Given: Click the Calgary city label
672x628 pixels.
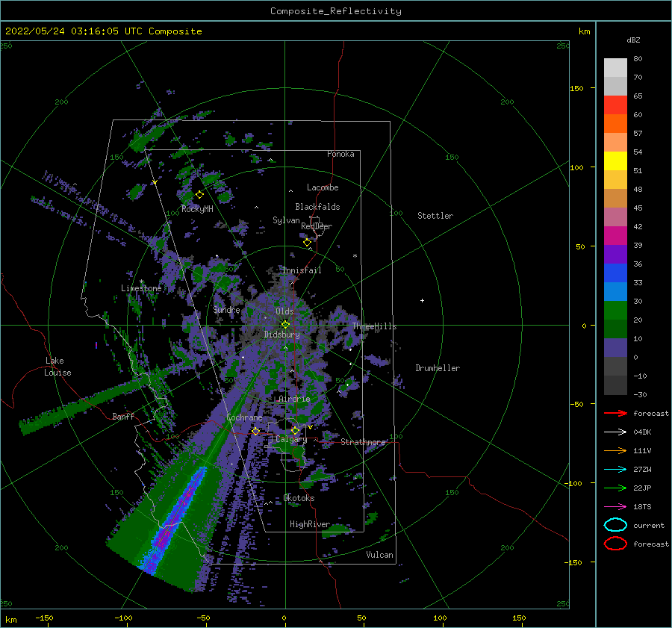Looking at the screenshot, I should tap(291, 439).
